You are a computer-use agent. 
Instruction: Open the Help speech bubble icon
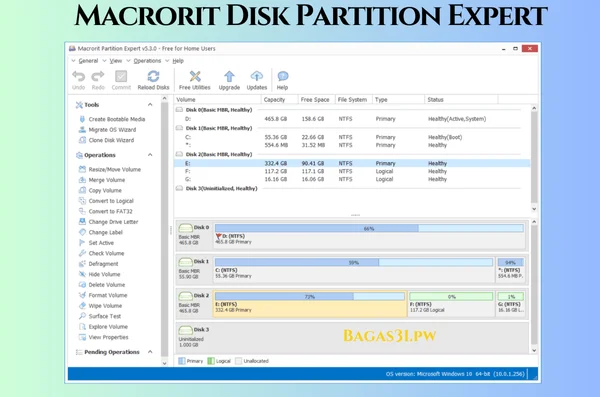pyautogui.click(x=282, y=76)
